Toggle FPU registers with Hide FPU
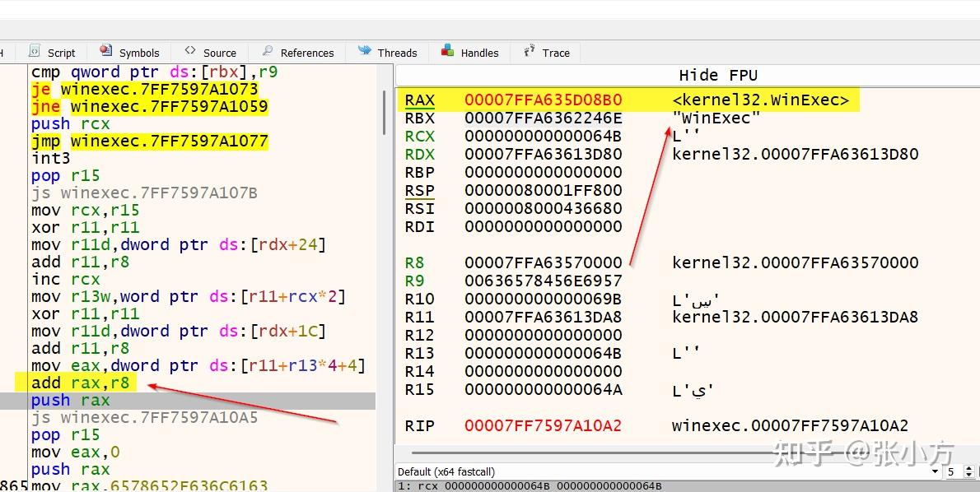 [x=721, y=75]
